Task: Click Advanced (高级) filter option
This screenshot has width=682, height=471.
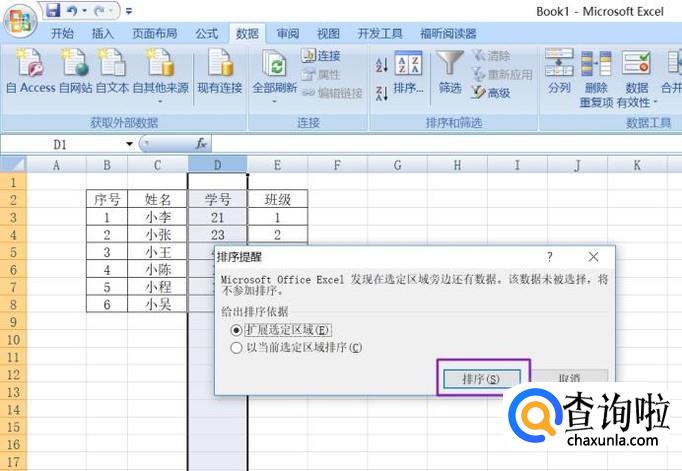Action: click(491, 92)
